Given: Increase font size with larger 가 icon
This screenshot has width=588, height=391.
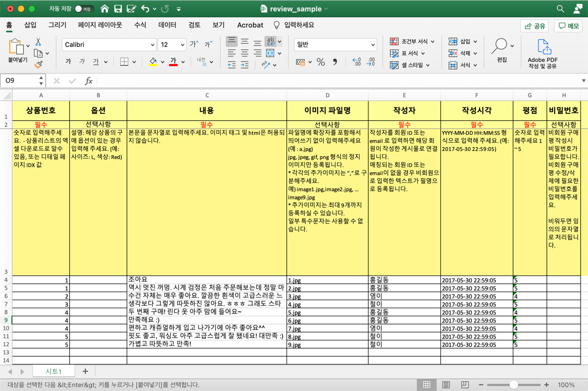Looking at the screenshot, I should pos(194,44).
